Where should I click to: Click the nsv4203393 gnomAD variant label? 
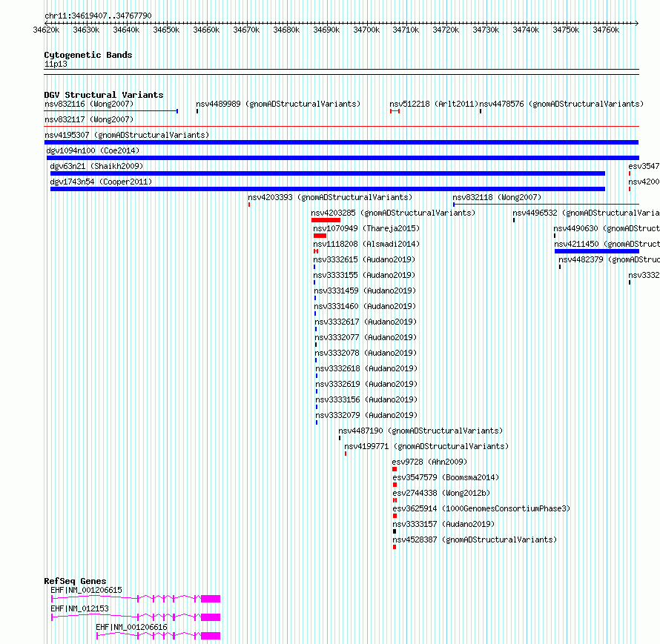330,197
